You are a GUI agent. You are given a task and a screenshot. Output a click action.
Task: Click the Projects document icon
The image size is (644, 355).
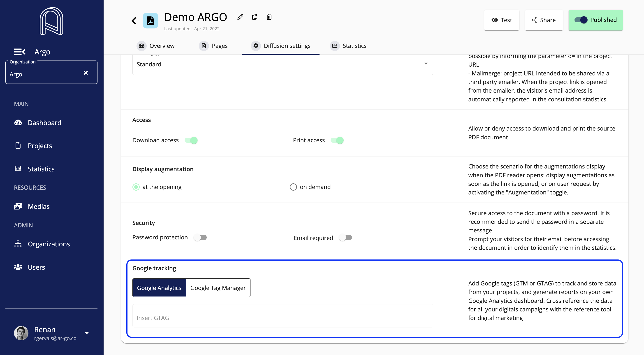click(18, 145)
